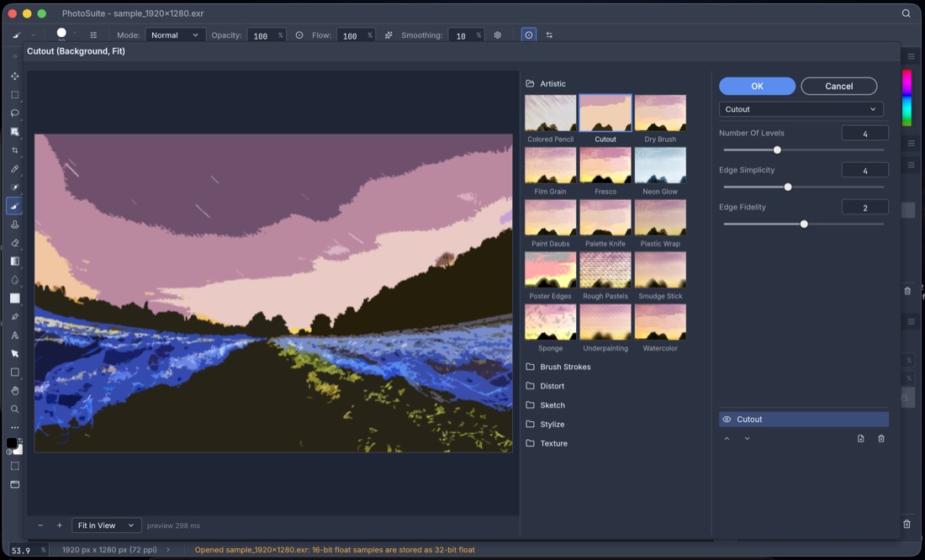Select the Lasso tool

point(15,114)
